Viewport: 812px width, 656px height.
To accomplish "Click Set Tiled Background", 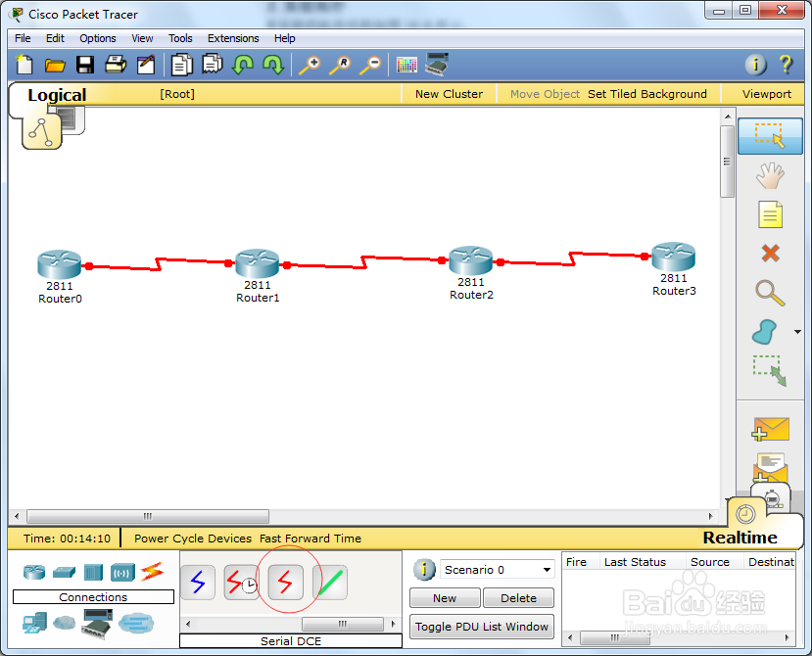I will coord(647,94).
